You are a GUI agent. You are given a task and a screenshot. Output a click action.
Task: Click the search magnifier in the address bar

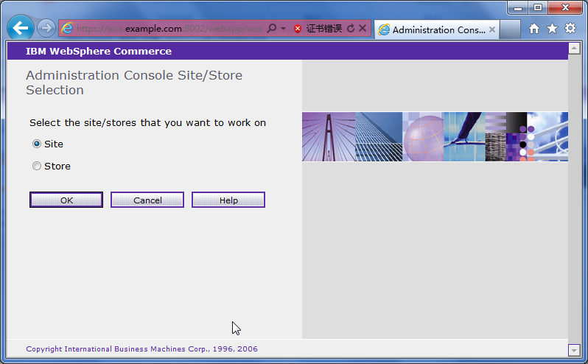(x=271, y=28)
